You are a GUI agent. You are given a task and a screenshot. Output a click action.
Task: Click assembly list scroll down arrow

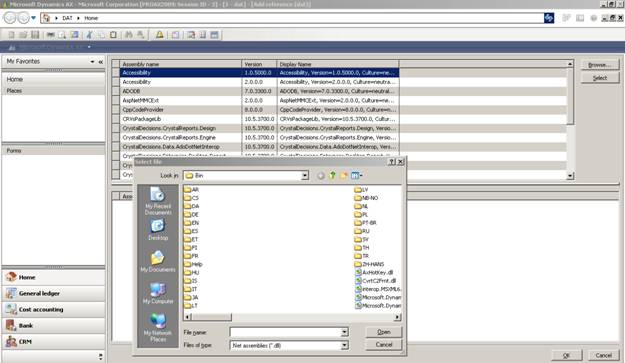pos(570,175)
